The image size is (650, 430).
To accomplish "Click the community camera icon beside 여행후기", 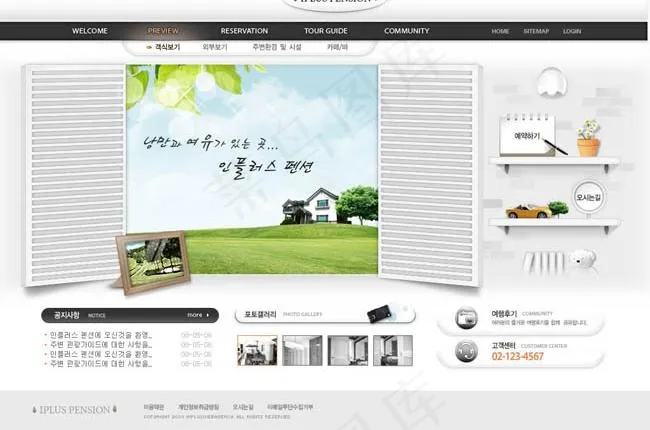I will tap(466, 318).
